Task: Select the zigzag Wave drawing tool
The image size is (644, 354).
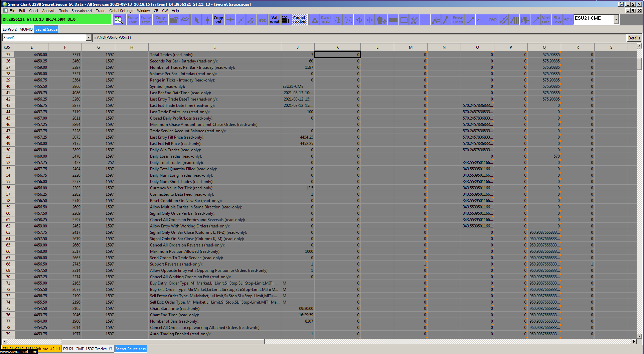Action: pyautogui.click(x=482, y=20)
